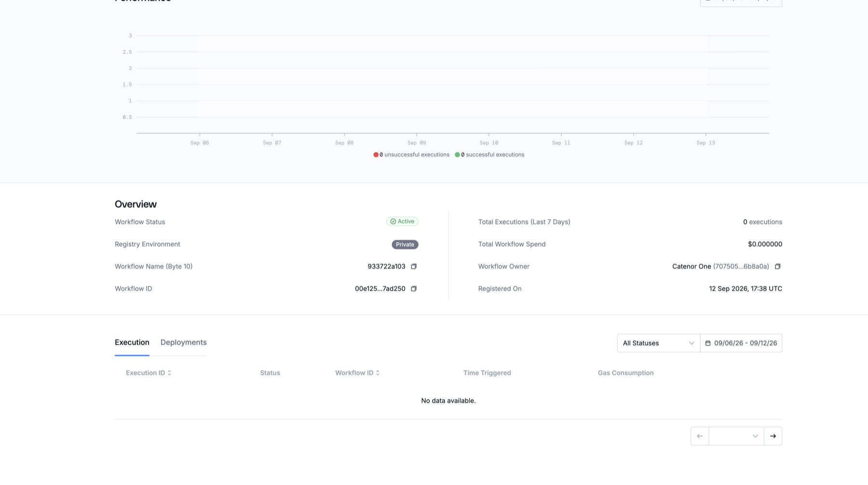Open the 09/06/26 - 09/12/26 date range picker

click(741, 343)
